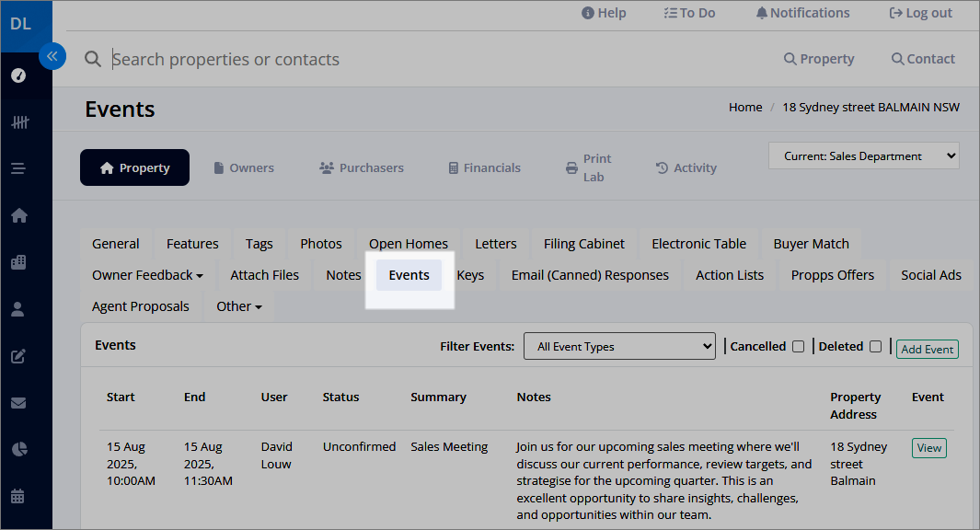This screenshot has width=980, height=530.
Task: Tick the Cancelled checkbox
Action: 798,346
